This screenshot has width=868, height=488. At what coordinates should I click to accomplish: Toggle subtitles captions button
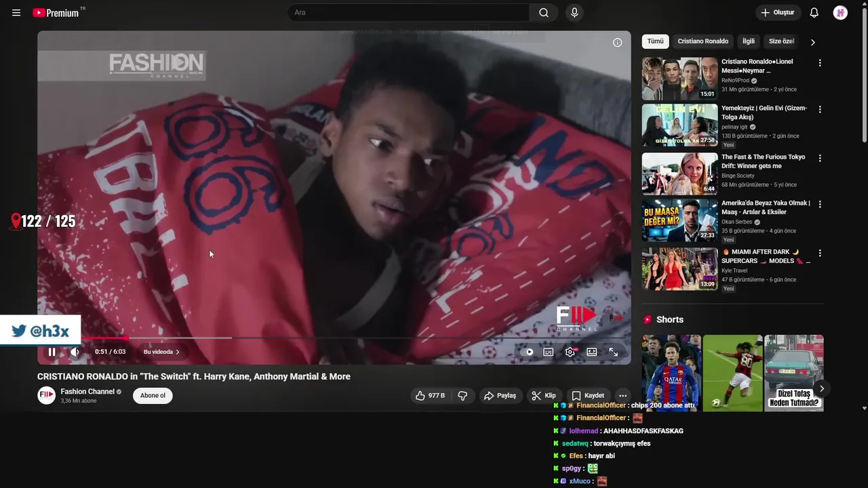point(549,352)
